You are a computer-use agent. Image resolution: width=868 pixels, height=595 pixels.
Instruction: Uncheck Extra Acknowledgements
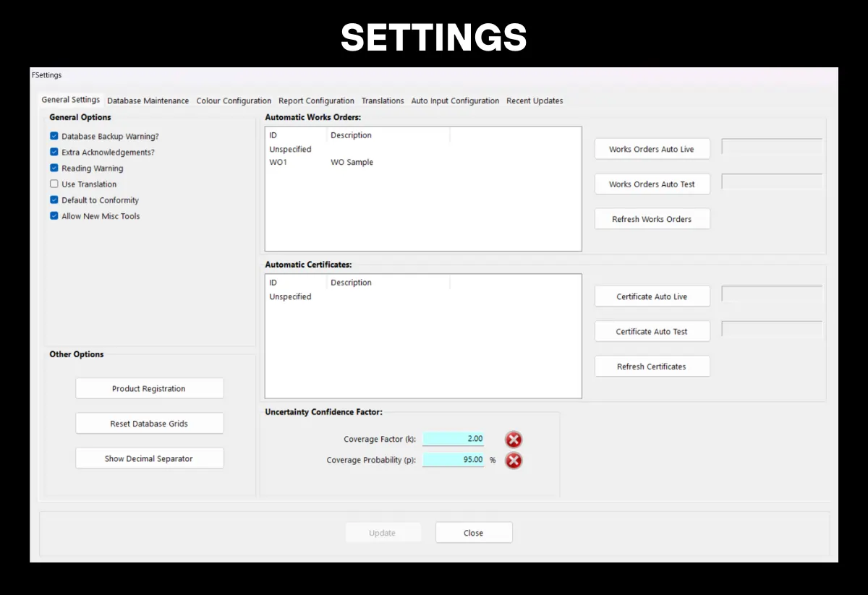point(54,152)
